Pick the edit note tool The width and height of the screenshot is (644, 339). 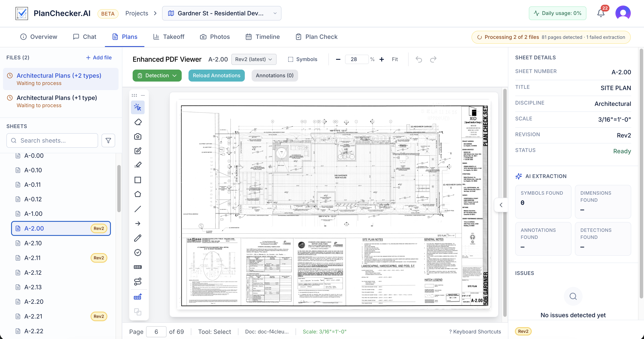[138, 151]
